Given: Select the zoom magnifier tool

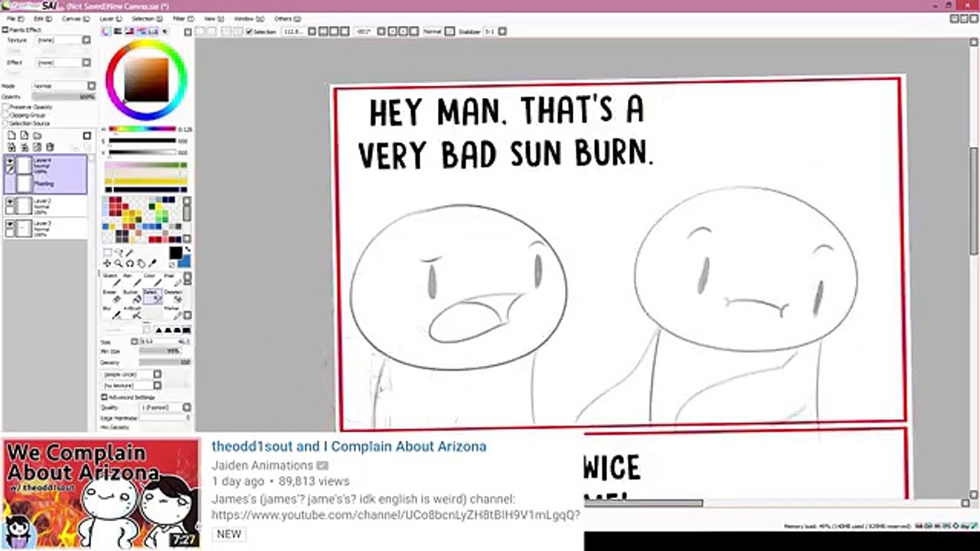Looking at the screenshot, I should coord(119,264).
